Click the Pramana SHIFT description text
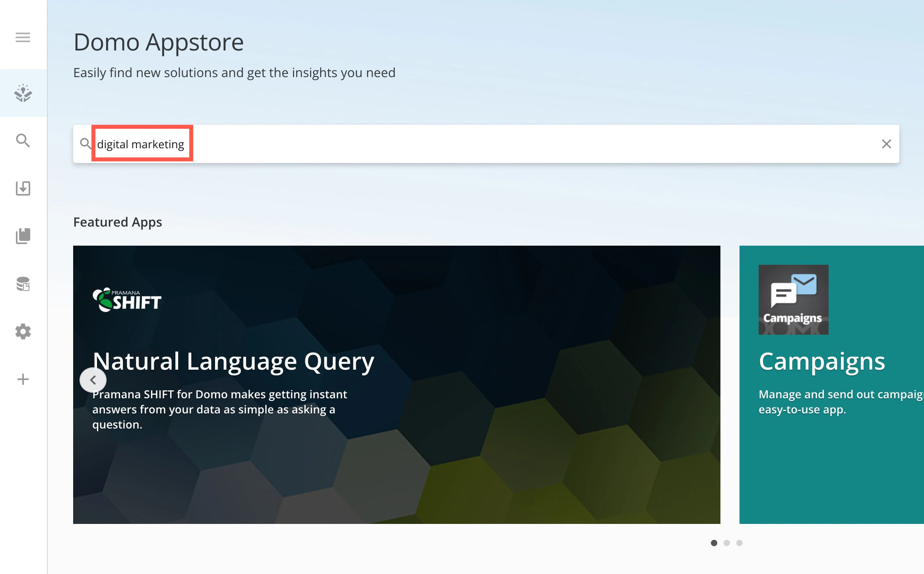The height and width of the screenshot is (574, 924). [x=220, y=409]
